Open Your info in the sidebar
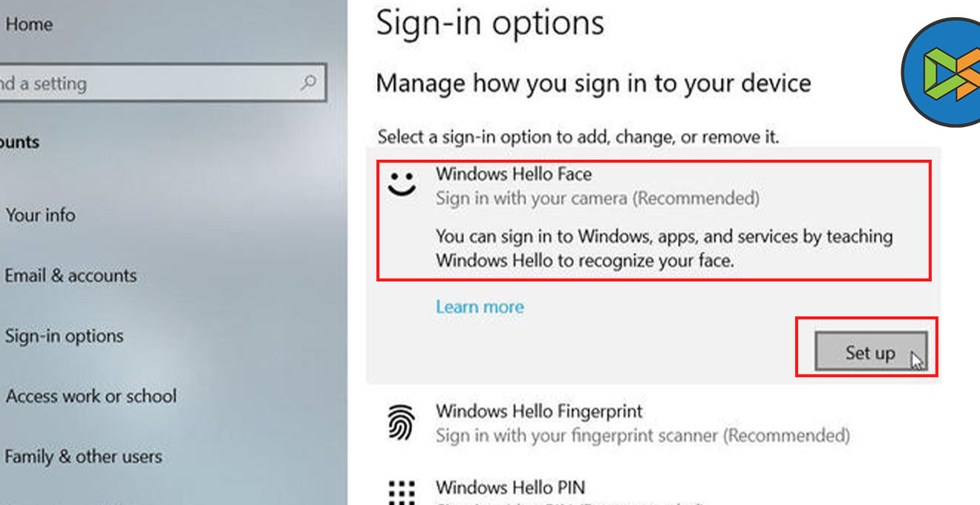Screen dimensions: 980x505 tap(40, 215)
